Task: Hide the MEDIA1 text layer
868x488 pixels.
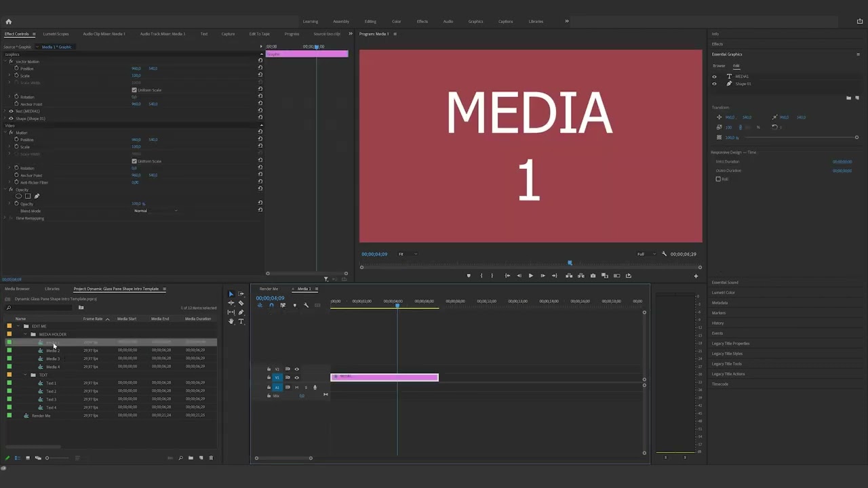Action: point(714,77)
